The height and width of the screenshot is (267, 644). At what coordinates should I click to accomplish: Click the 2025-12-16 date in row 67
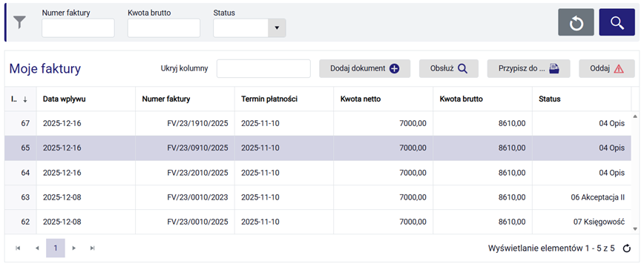(62, 123)
